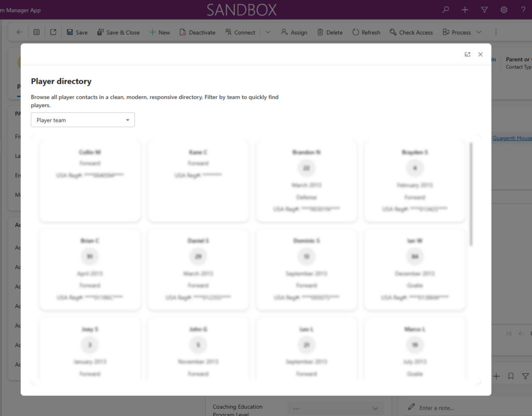Expand the Player directory dialog

(x=468, y=54)
